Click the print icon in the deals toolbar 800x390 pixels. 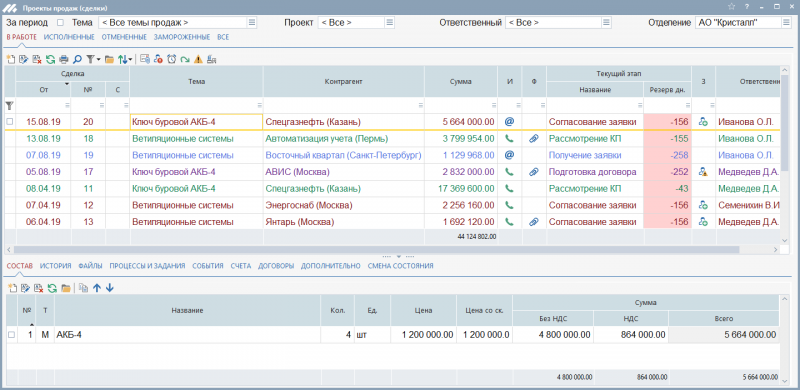64,59
